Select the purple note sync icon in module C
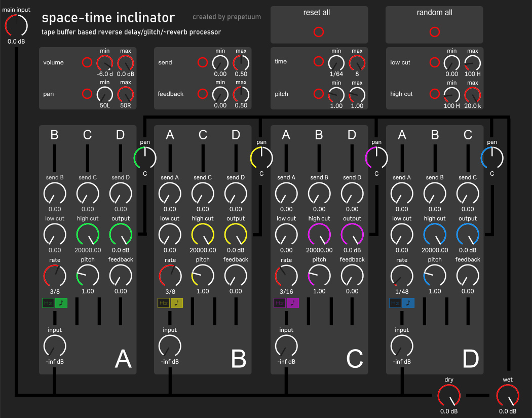Image resolution: width=532 pixels, height=418 pixels. 292,303
